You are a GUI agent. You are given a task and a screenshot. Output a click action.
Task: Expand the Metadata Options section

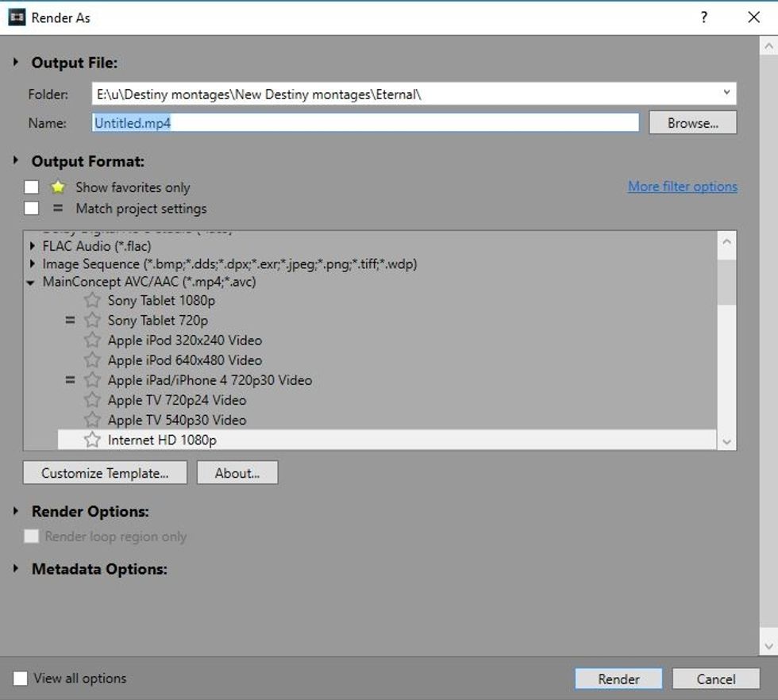pos(15,569)
